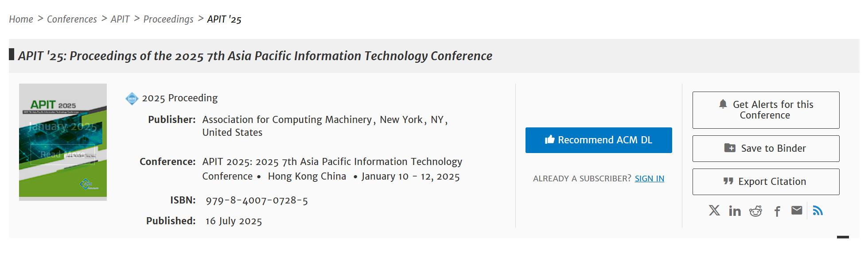
Task: Share on X (Twitter) icon
Action: [x=714, y=211]
